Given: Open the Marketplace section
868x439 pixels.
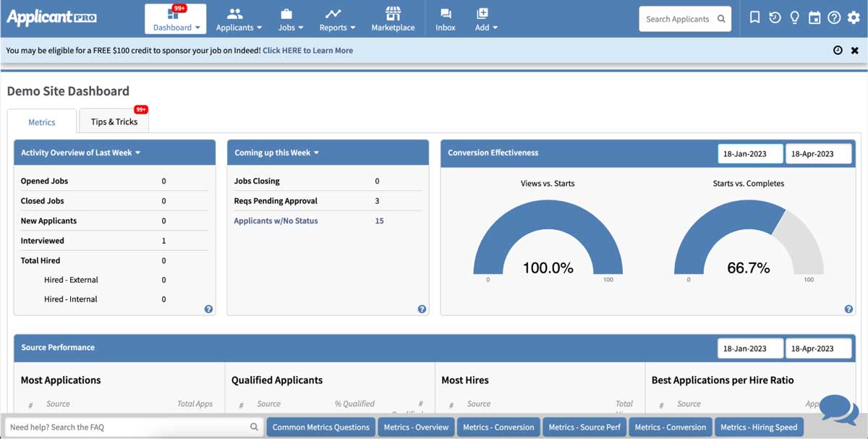Looking at the screenshot, I should (x=393, y=18).
